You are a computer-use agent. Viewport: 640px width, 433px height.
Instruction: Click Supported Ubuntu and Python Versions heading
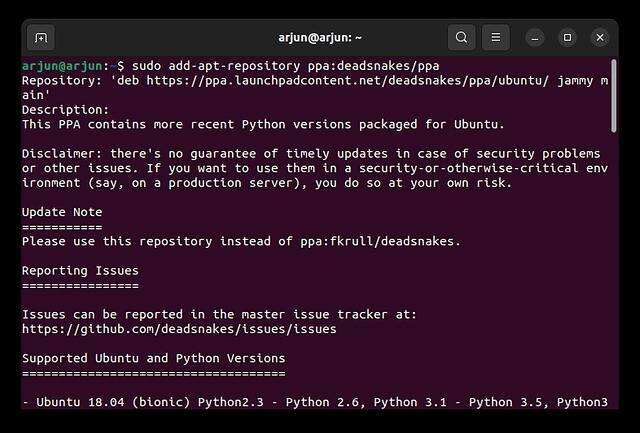[x=153, y=358]
